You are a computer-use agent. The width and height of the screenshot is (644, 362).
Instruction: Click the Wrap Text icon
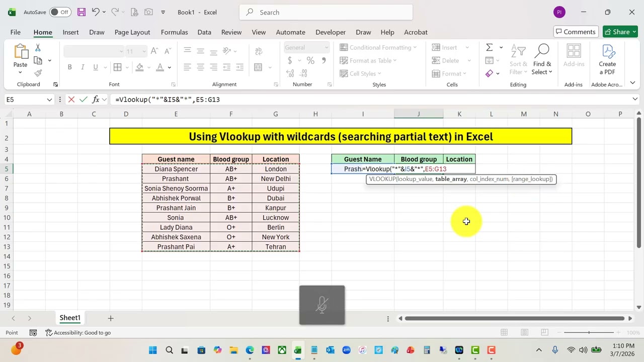coord(259,51)
